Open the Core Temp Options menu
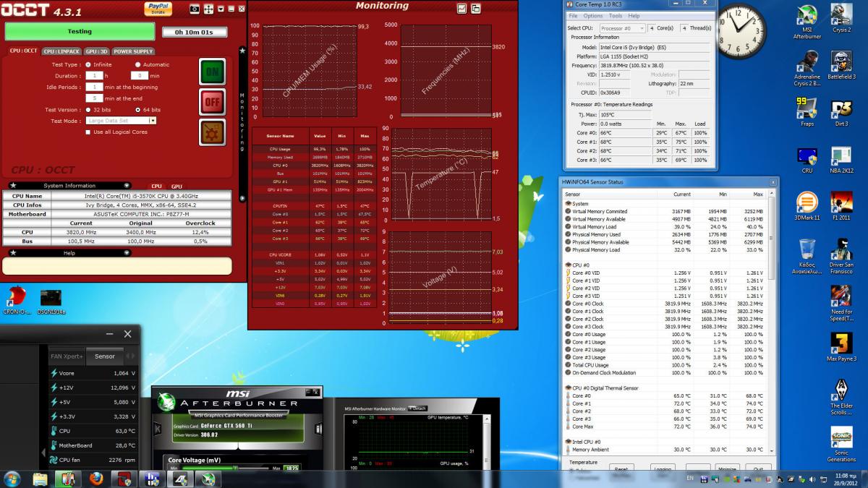Screen dimensions: 868x488 (x=593, y=15)
